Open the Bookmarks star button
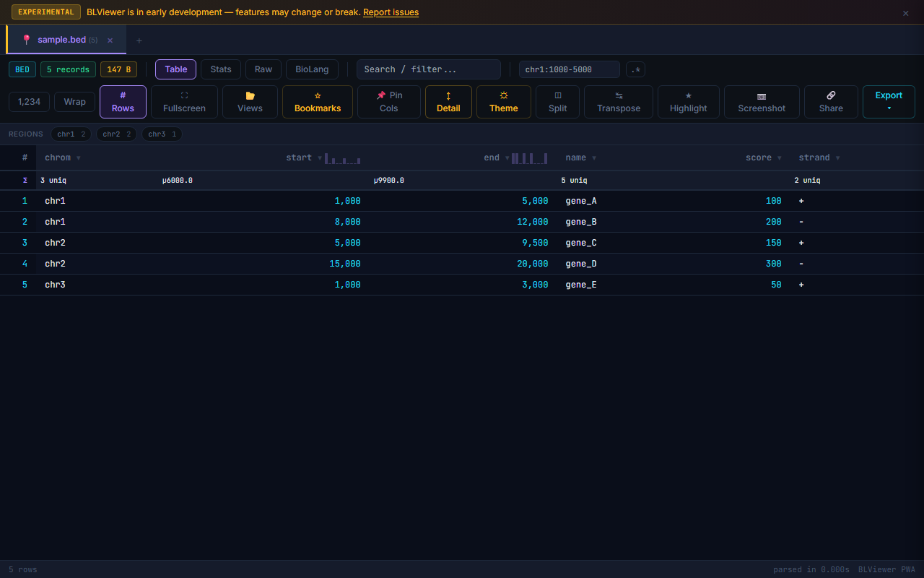 [x=318, y=102]
